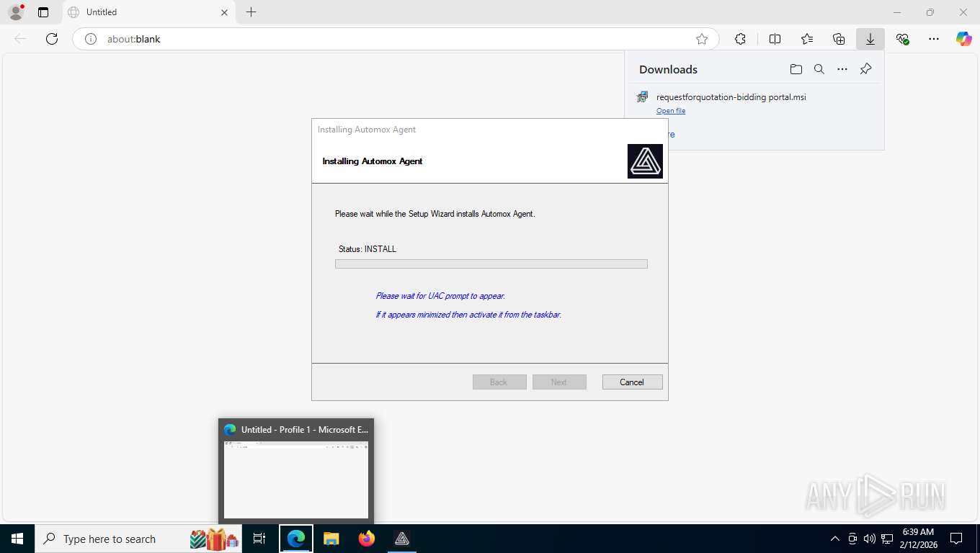
Task: Open the Favorites list icon
Action: 807,39
